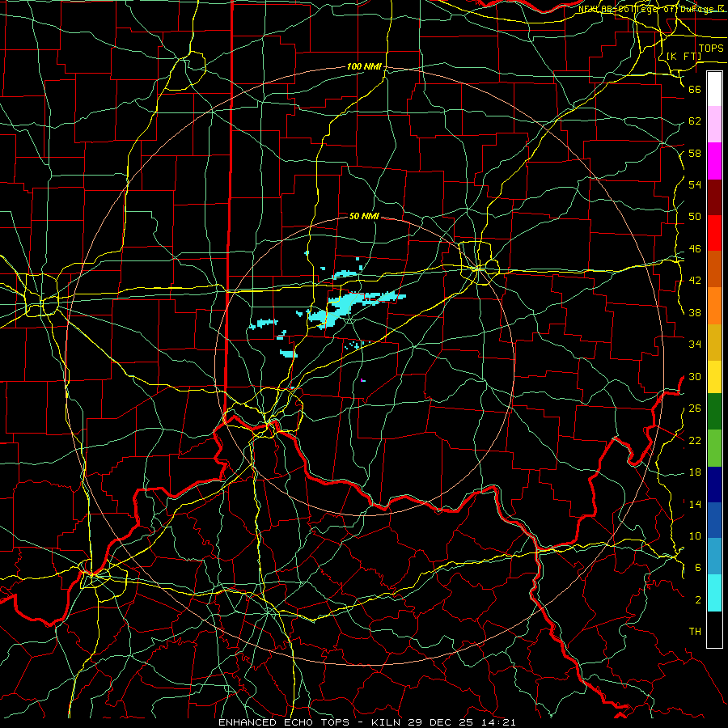Screen dimensions: 728x728
Task: Pick the yellow legend color swatch
Action: [714, 376]
